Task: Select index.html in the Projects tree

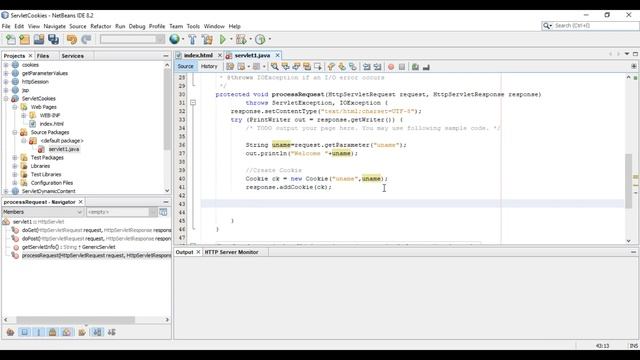Action: pos(51,124)
